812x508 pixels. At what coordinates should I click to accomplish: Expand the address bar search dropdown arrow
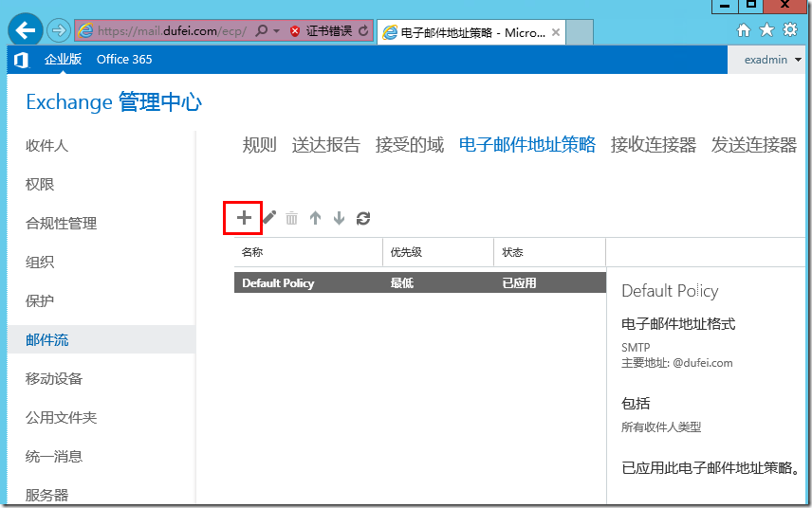pos(277,31)
